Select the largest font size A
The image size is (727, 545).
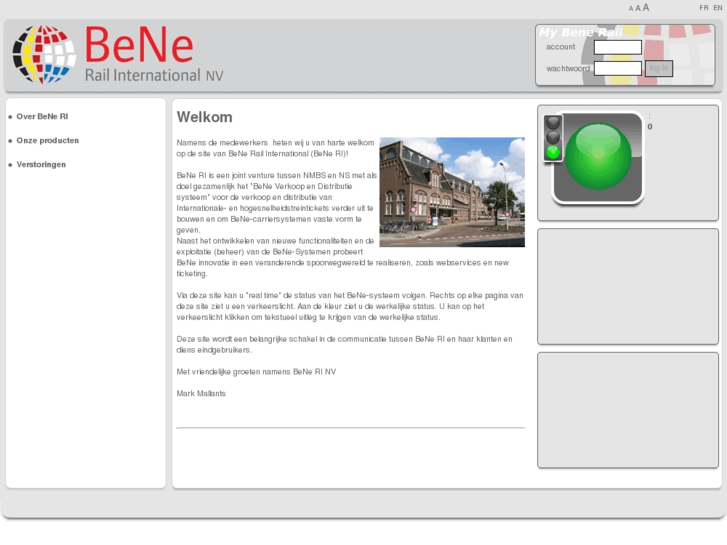click(646, 7)
